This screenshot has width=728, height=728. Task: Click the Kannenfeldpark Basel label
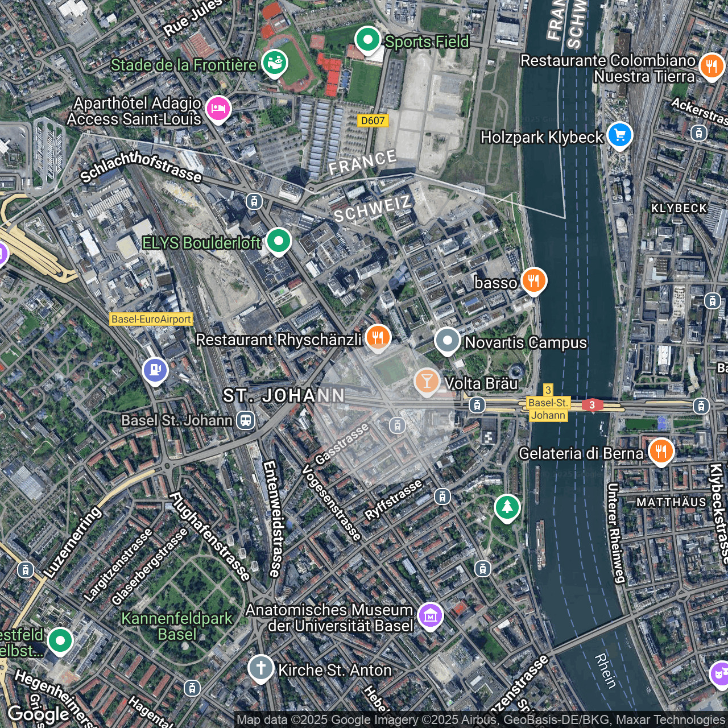point(177,626)
